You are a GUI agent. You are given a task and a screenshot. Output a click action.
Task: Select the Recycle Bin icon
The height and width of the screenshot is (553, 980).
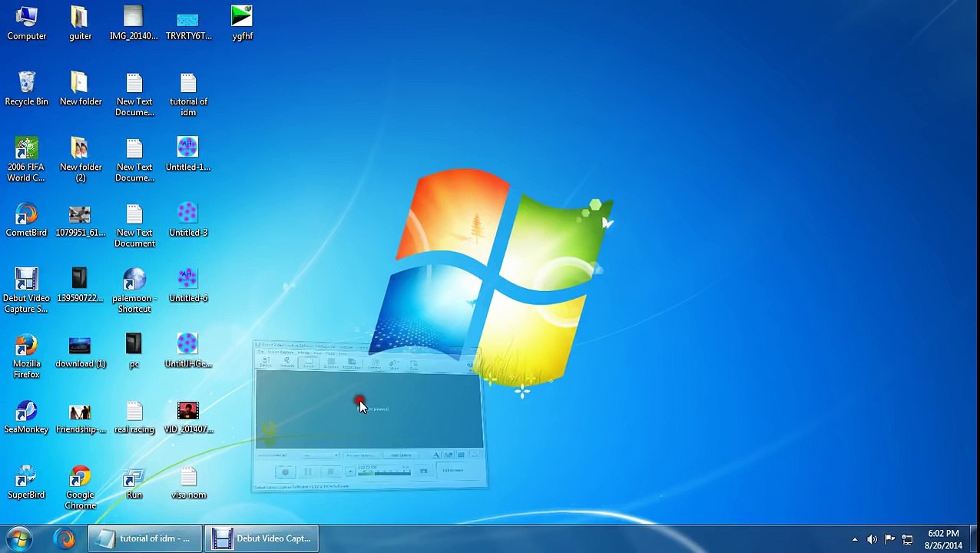[x=26, y=88]
